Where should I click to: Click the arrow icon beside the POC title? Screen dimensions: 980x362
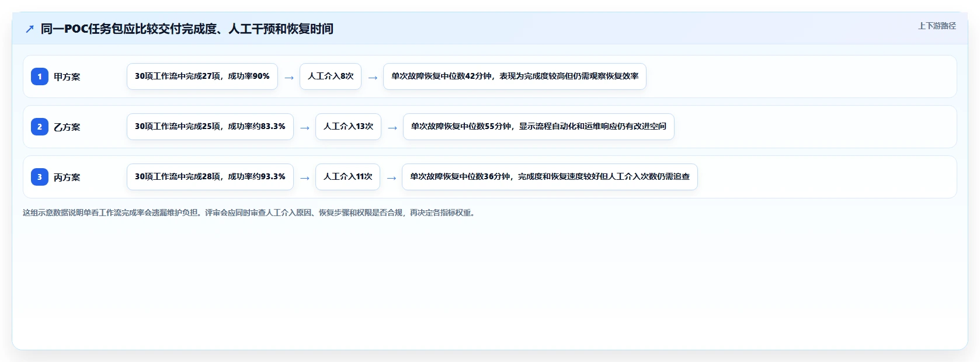(x=30, y=29)
